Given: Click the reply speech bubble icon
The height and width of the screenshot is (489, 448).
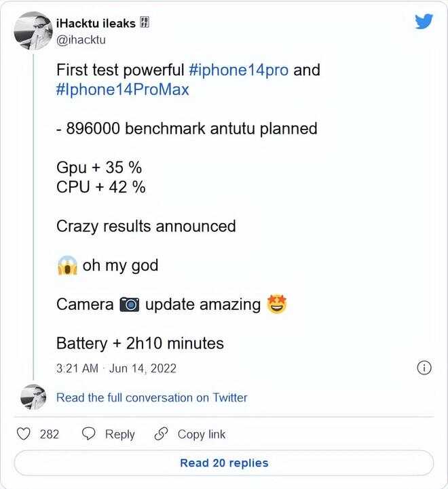Looking at the screenshot, I should pyautogui.click(x=89, y=434).
